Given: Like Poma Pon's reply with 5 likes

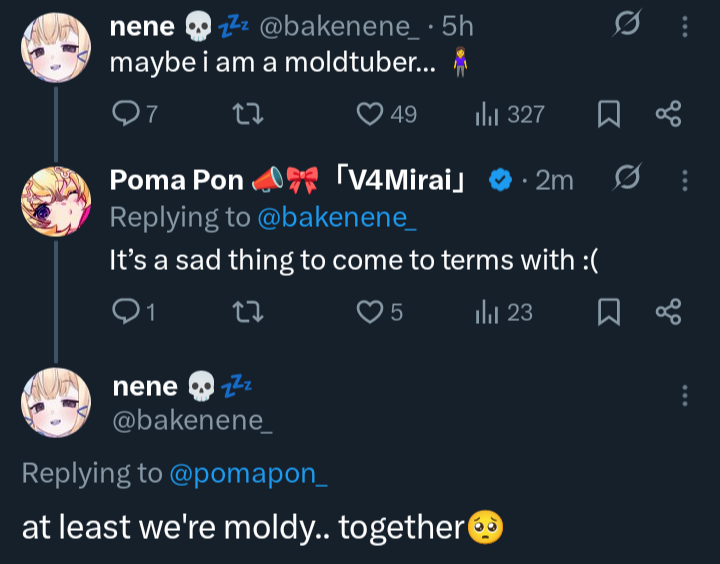Looking at the screenshot, I should pyautogui.click(x=371, y=313).
